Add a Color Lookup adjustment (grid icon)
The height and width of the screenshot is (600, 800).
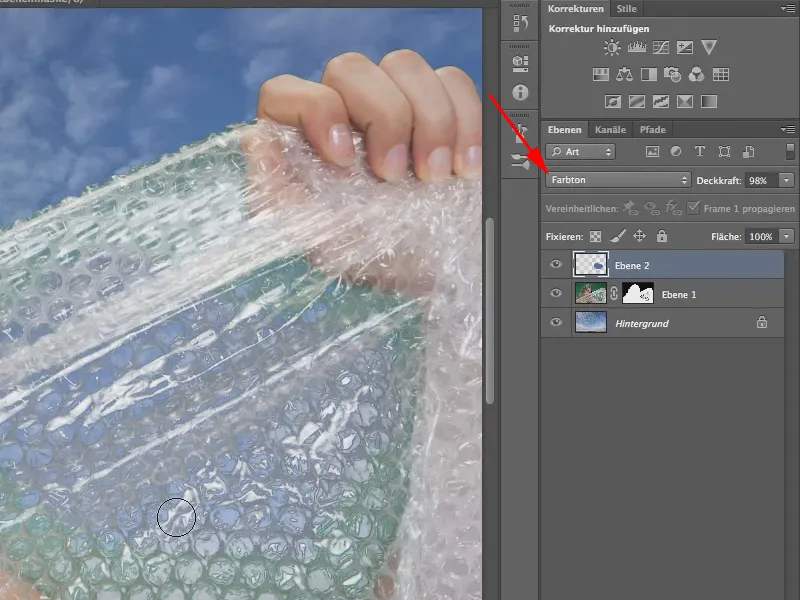(x=720, y=75)
